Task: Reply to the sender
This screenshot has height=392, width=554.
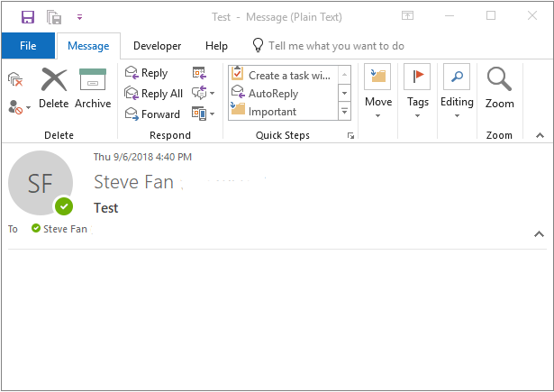Action: 146,73
